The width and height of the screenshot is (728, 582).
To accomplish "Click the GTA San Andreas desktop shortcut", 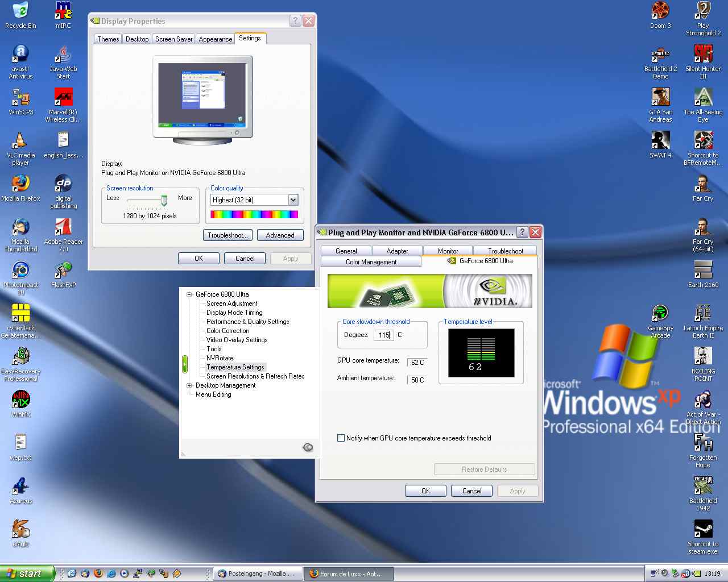I will point(660,105).
